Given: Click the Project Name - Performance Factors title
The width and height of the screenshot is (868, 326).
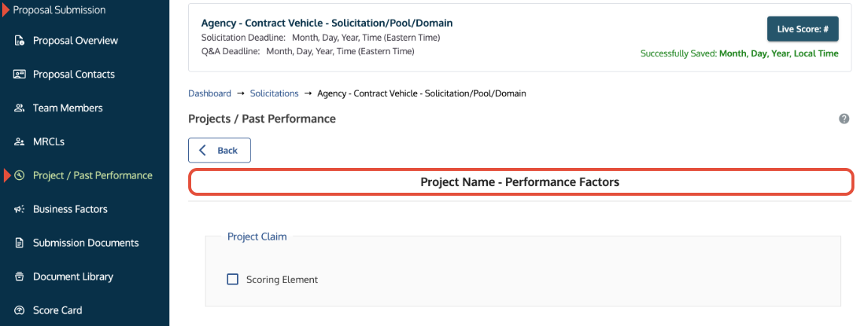Looking at the screenshot, I should (x=519, y=181).
